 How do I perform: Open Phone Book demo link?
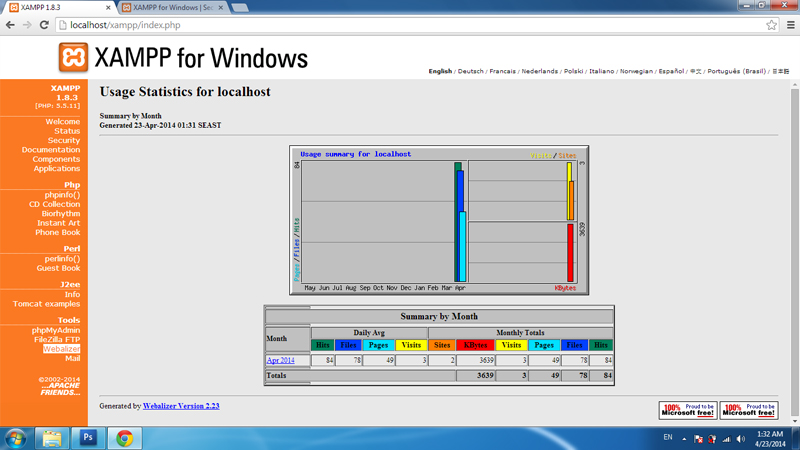tap(58, 232)
